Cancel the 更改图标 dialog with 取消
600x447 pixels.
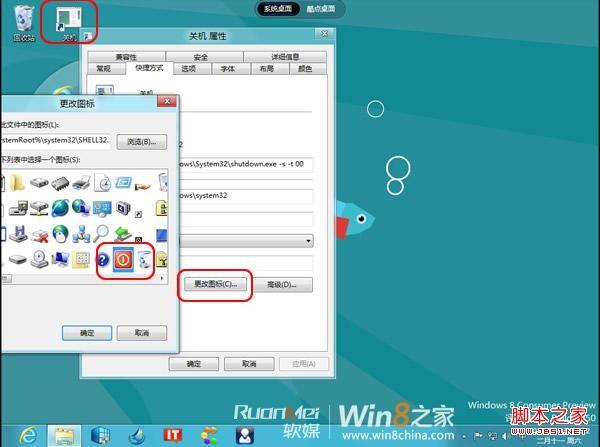click(142, 333)
